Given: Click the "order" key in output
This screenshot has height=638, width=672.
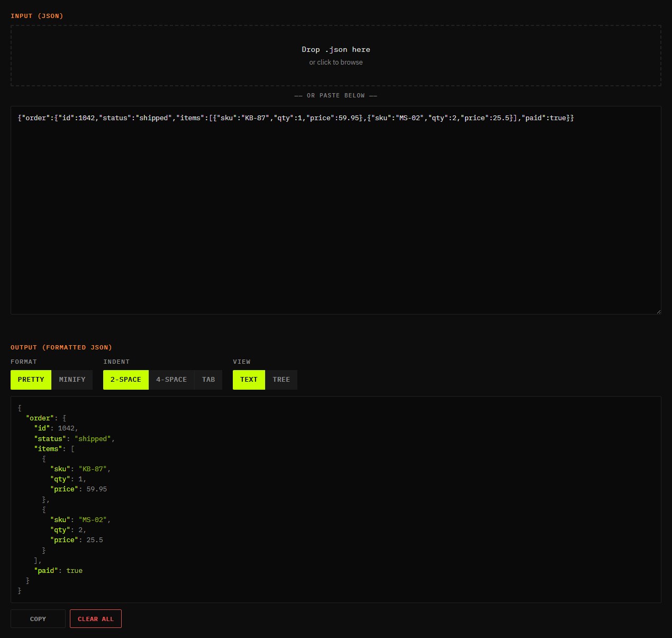Looking at the screenshot, I should coord(40,418).
